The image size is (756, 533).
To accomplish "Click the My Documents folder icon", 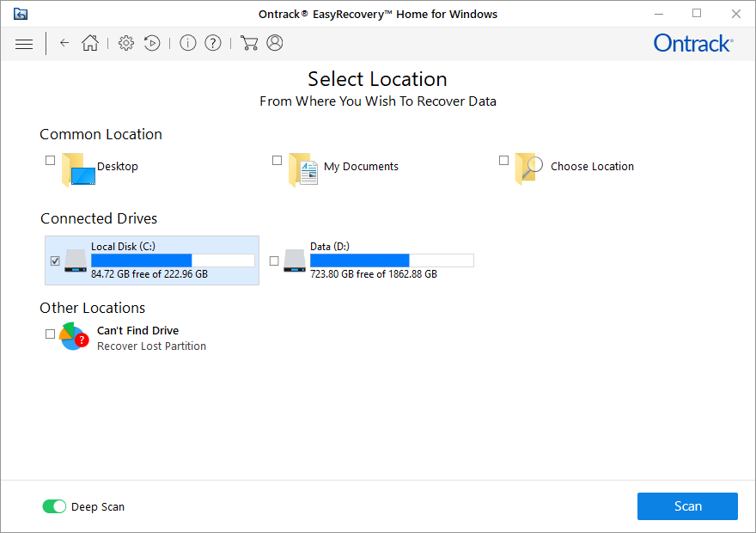I will coord(303,169).
